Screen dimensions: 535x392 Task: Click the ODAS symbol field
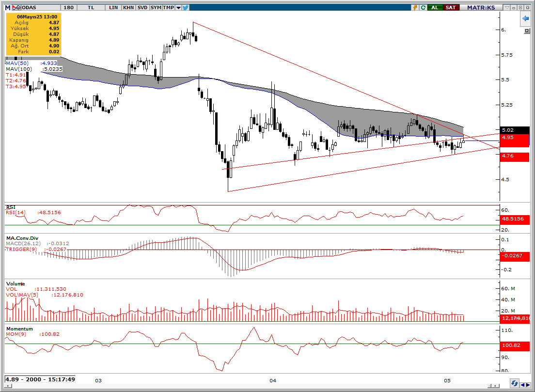pos(40,7)
